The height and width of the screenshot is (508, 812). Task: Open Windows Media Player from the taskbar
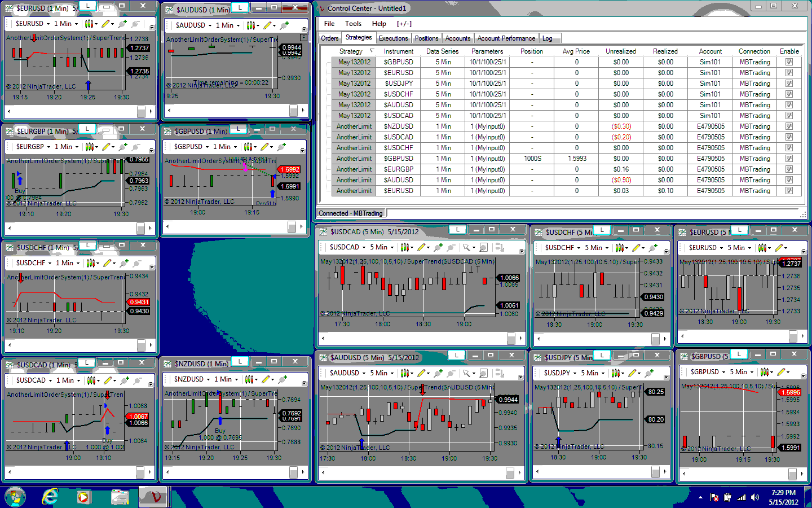(x=84, y=497)
